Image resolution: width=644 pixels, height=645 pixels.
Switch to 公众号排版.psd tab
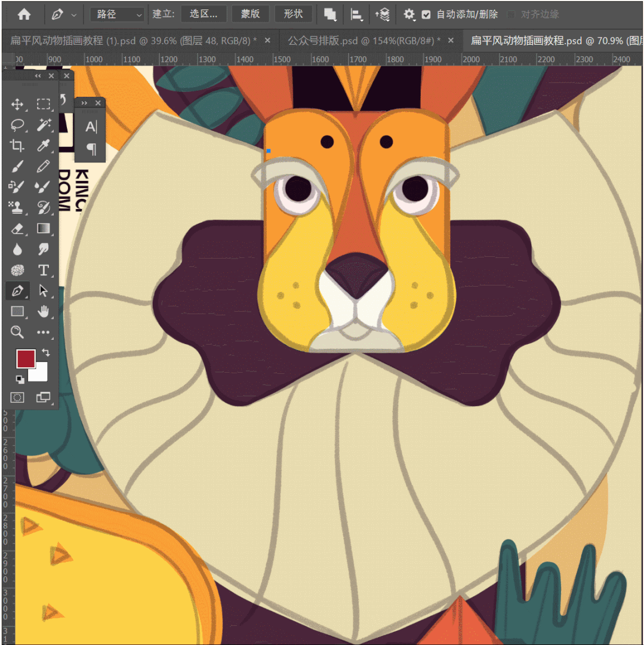363,41
